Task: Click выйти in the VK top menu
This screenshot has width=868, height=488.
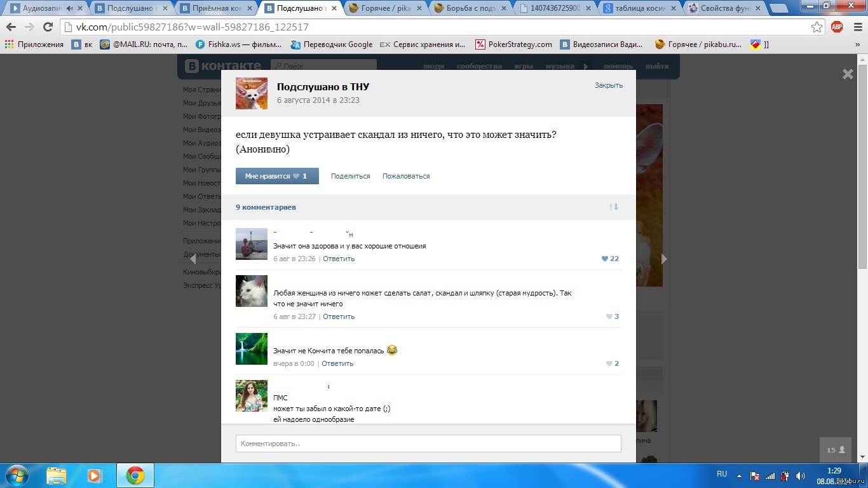Action: pyautogui.click(x=657, y=66)
